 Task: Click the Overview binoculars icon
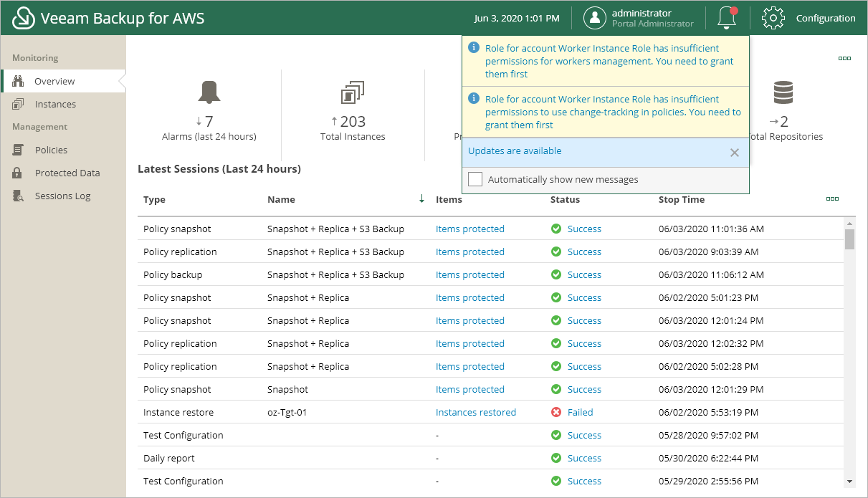click(19, 81)
